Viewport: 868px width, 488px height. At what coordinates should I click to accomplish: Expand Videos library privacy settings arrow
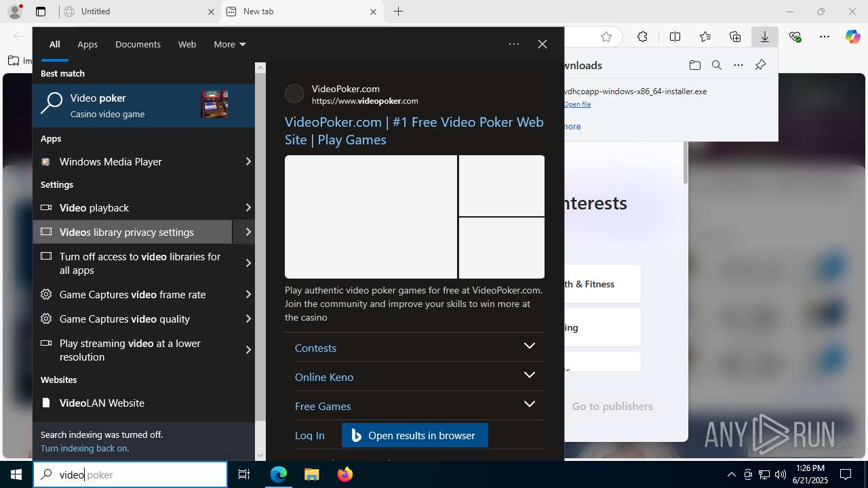click(248, 232)
